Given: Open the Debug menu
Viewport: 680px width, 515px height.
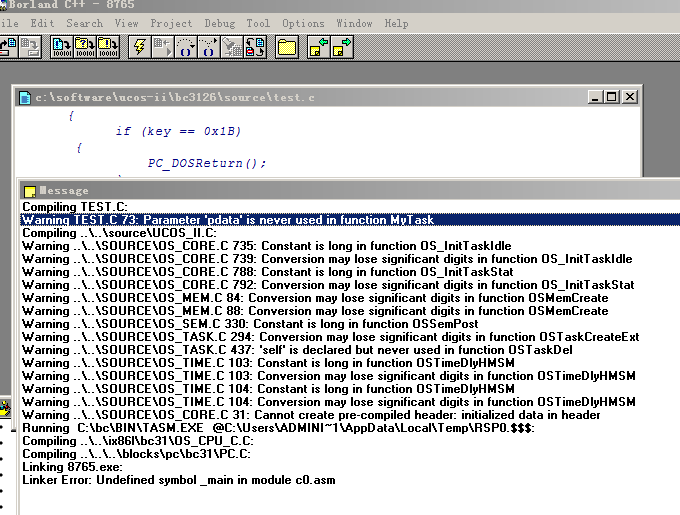Looking at the screenshot, I should 220,23.
